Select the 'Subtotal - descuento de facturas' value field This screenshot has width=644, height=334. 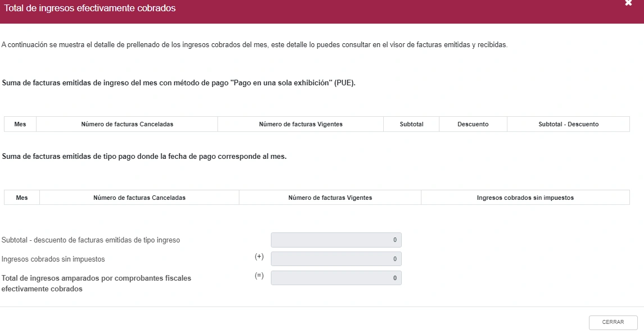pos(336,240)
